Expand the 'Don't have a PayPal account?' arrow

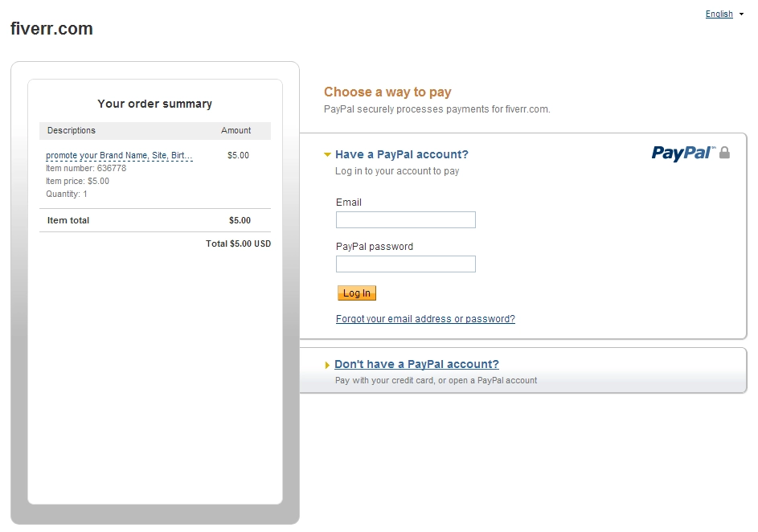[327, 365]
